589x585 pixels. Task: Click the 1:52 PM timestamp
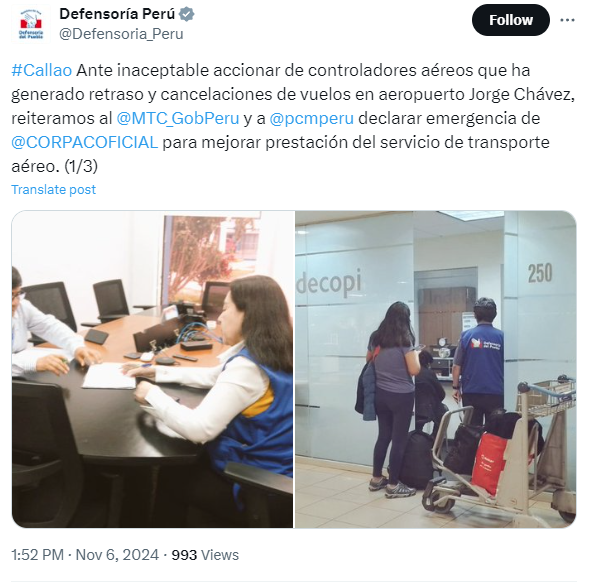(38, 555)
